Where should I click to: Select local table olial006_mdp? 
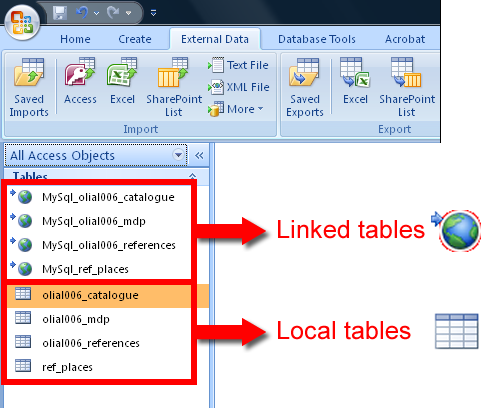99,319
